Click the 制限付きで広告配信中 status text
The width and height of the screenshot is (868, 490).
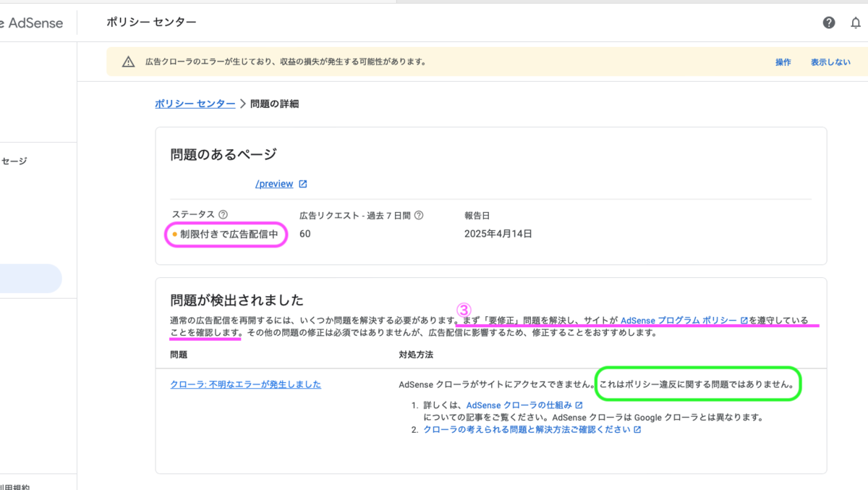(229, 234)
